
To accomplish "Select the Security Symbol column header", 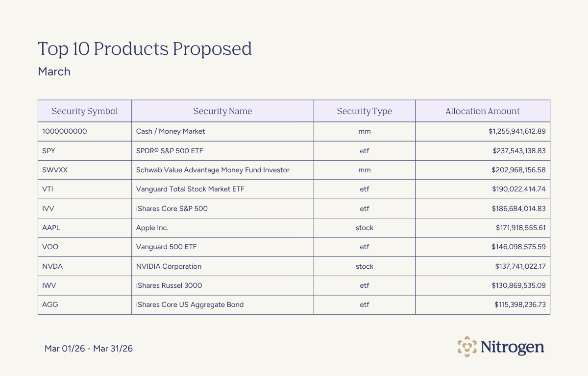I will coord(85,111).
